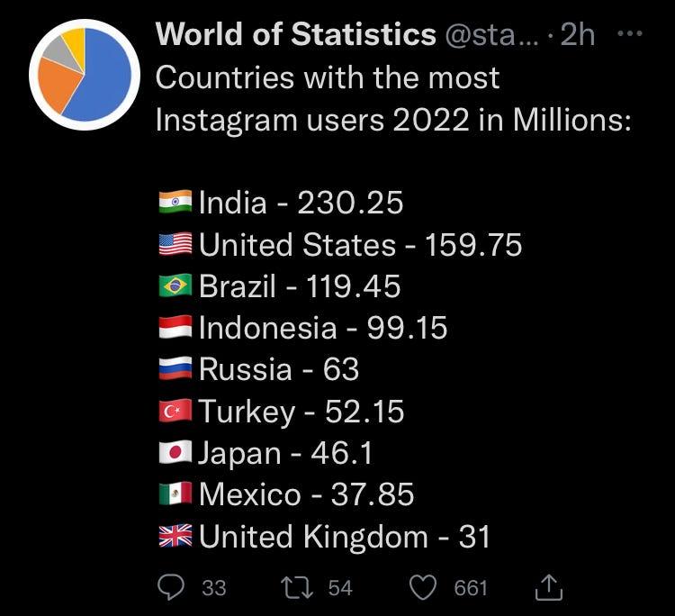The width and height of the screenshot is (675, 616).
Task: Reply with the comment bubble icon
Action: point(171,587)
